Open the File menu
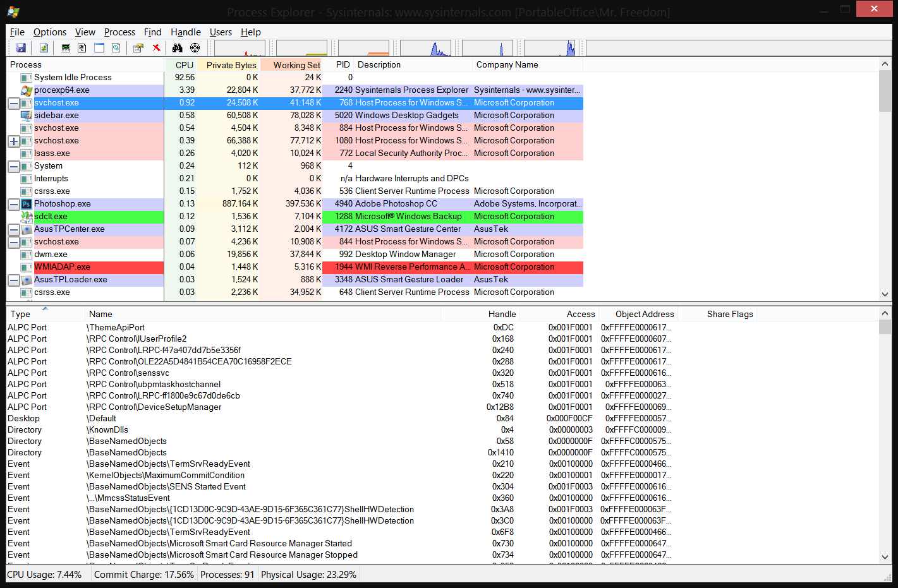Viewport: 898px width, 588px height. 17,32
